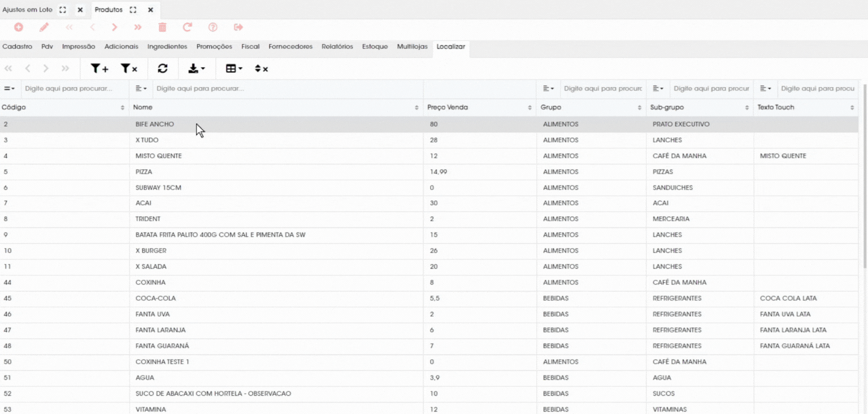Click the Grupo search input field

pos(602,89)
